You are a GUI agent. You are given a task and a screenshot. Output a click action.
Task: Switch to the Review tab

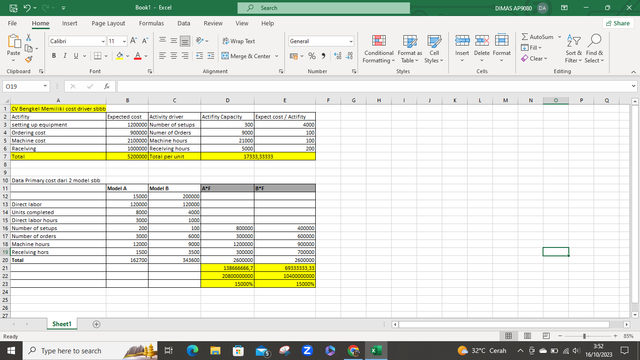pos(213,23)
